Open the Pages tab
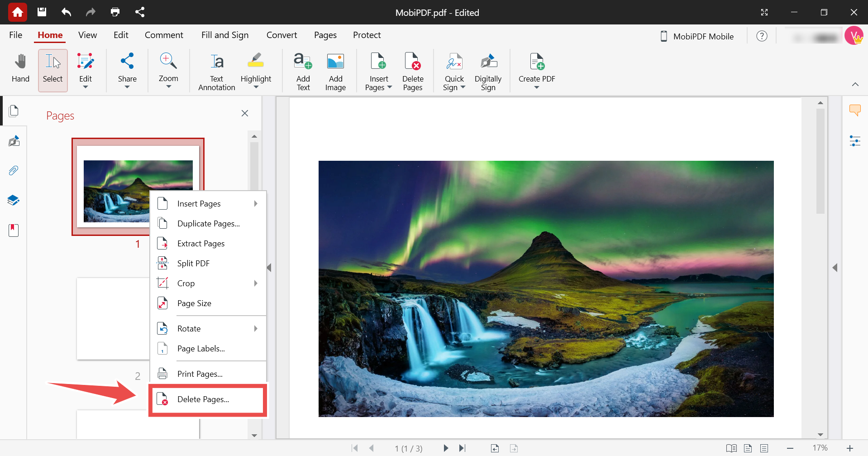868x456 pixels. 325,35
